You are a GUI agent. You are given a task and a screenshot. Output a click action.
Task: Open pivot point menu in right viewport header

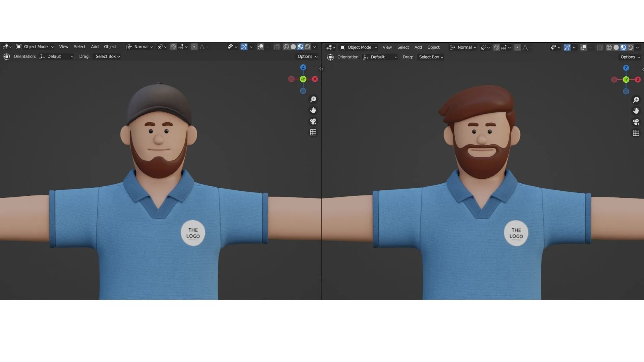[x=485, y=47]
